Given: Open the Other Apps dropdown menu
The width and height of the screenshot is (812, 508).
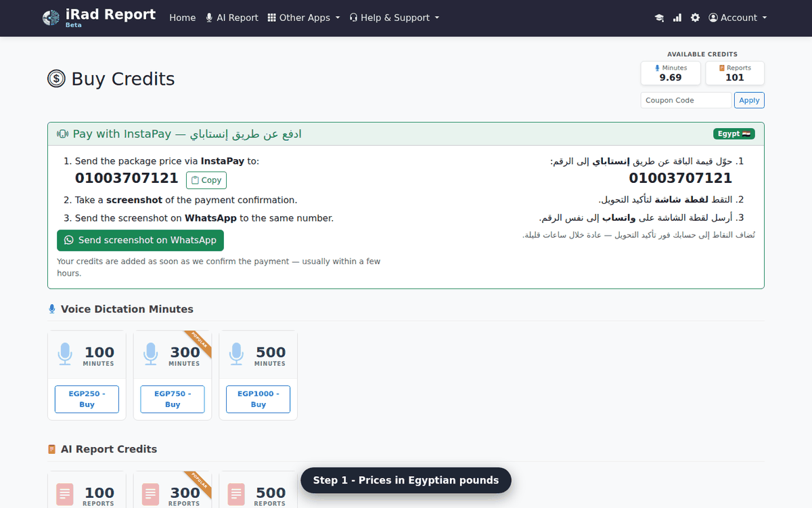Looking at the screenshot, I should point(304,18).
